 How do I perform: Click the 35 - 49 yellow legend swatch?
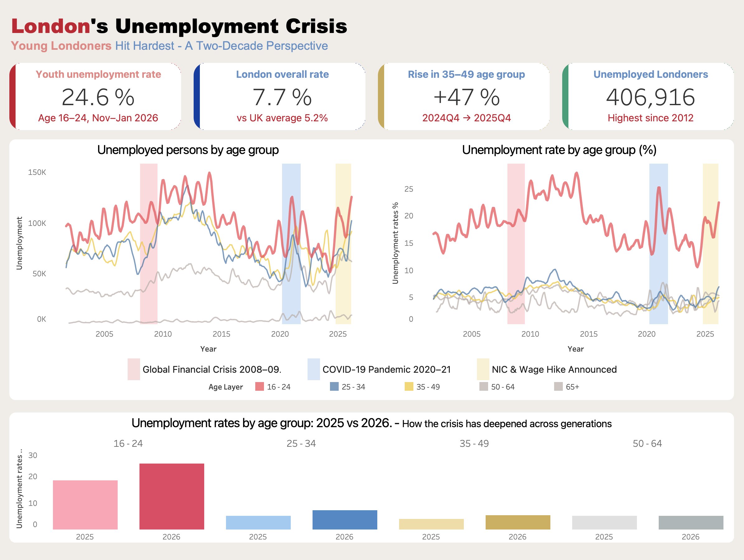(x=409, y=386)
